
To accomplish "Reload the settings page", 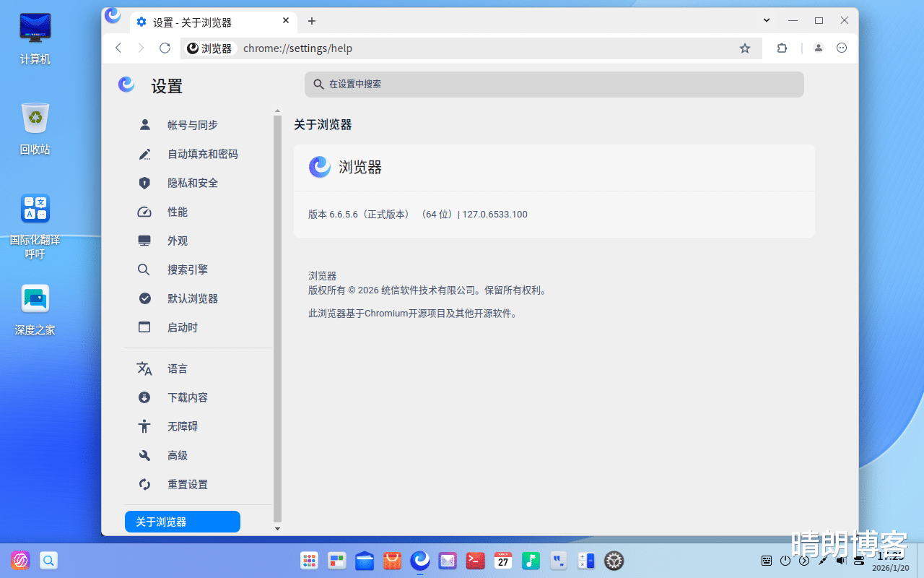I will 165,48.
